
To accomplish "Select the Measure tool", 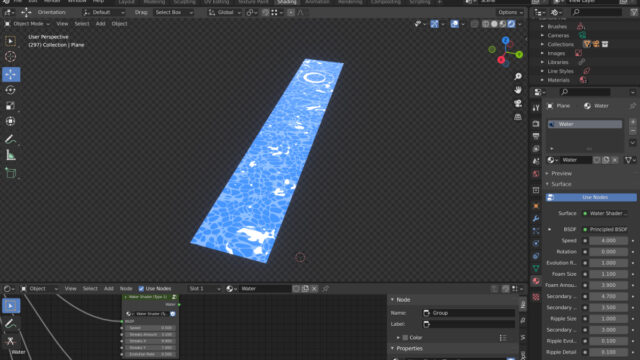I will click(x=11, y=155).
